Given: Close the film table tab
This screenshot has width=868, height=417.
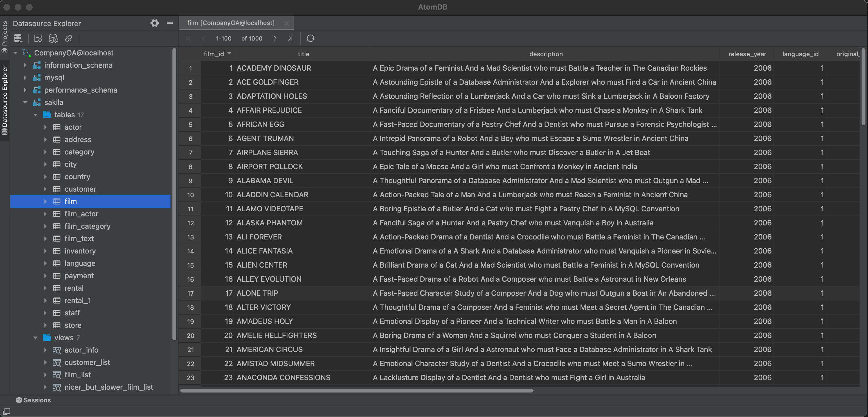Looking at the screenshot, I should coord(286,23).
